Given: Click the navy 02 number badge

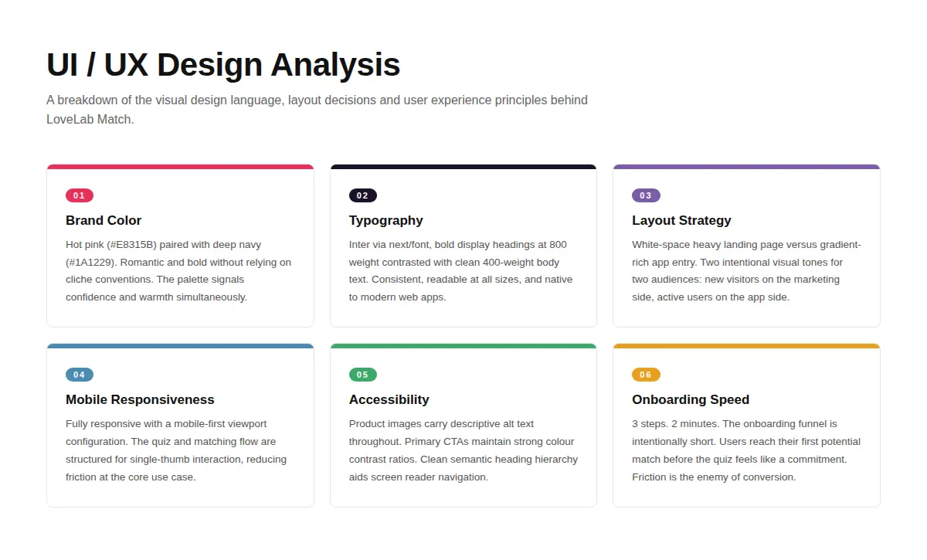Looking at the screenshot, I should pos(363,195).
